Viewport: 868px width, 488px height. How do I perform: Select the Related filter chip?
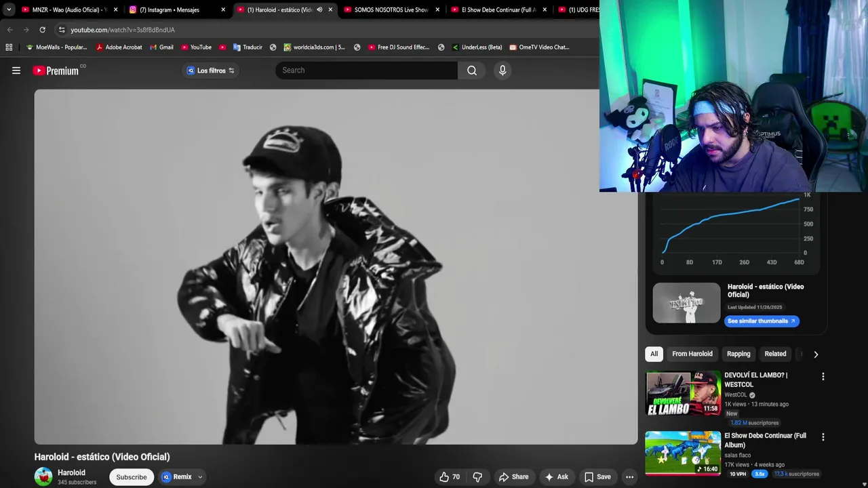[775, 354]
